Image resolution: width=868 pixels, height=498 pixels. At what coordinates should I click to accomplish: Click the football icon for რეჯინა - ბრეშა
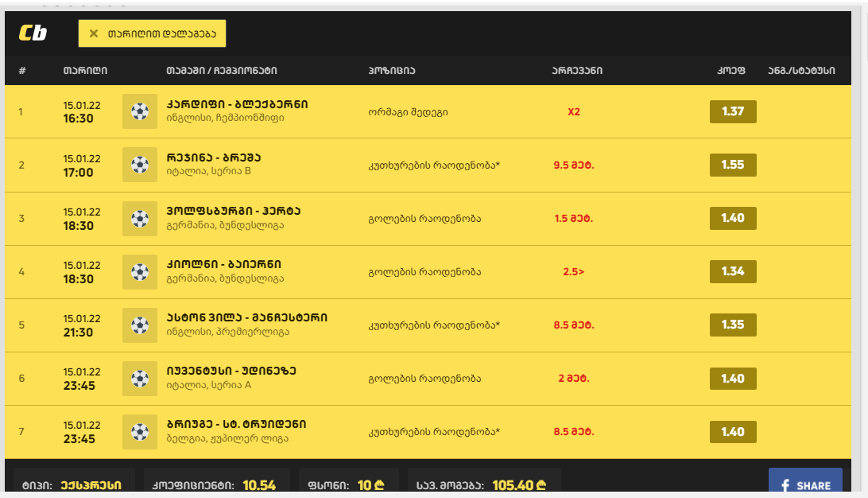pos(140,165)
